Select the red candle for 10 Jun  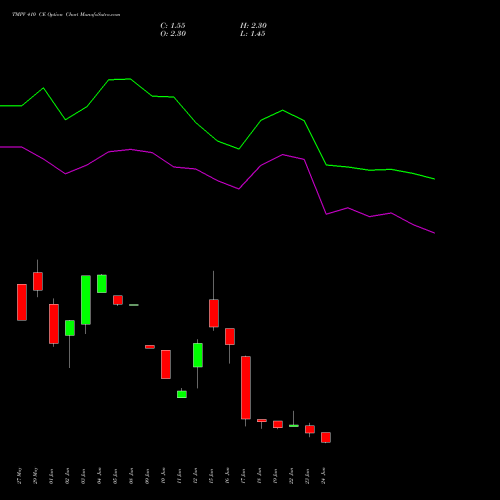pyautogui.click(x=166, y=364)
